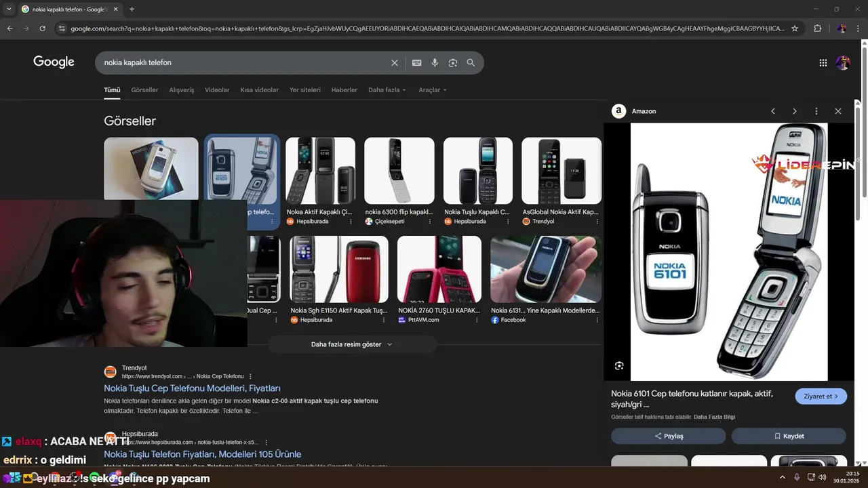This screenshot has height=488, width=868.
Task: Open NOKİA 2760 PttAVM thumbnail
Action: 439,269
